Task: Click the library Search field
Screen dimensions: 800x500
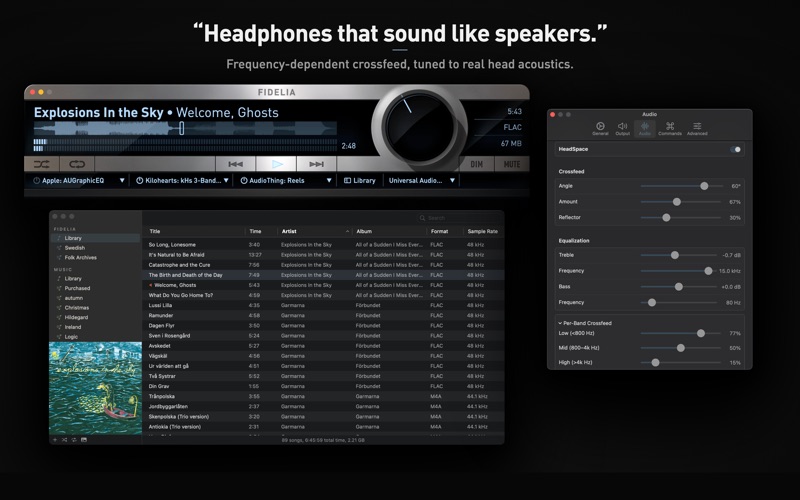Action: click(458, 218)
